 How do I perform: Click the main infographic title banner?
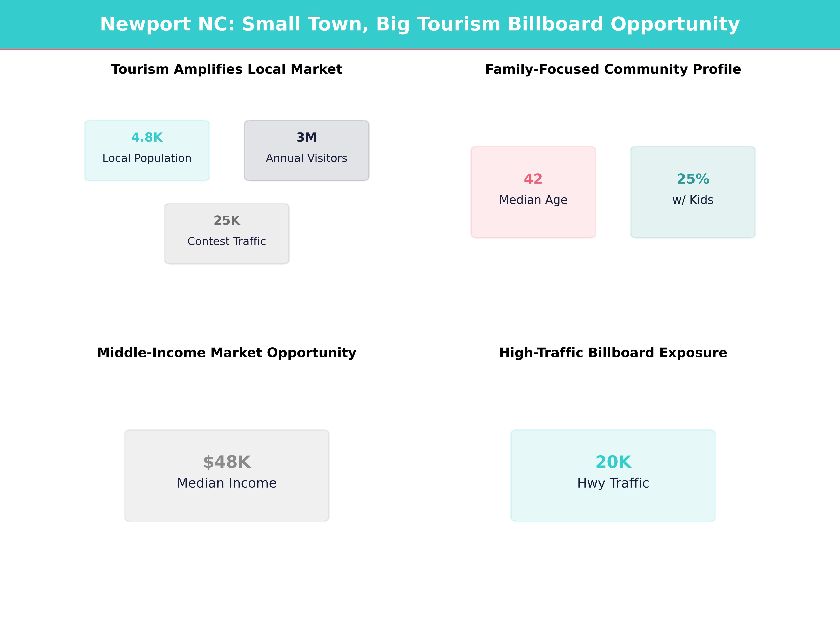tap(420, 24)
